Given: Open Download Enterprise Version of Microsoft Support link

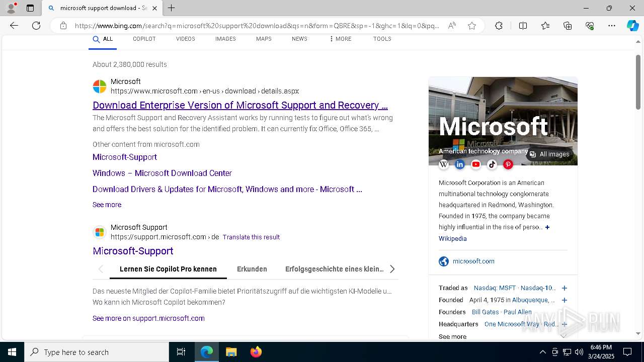Looking at the screenshot, I should click(240, 105).
